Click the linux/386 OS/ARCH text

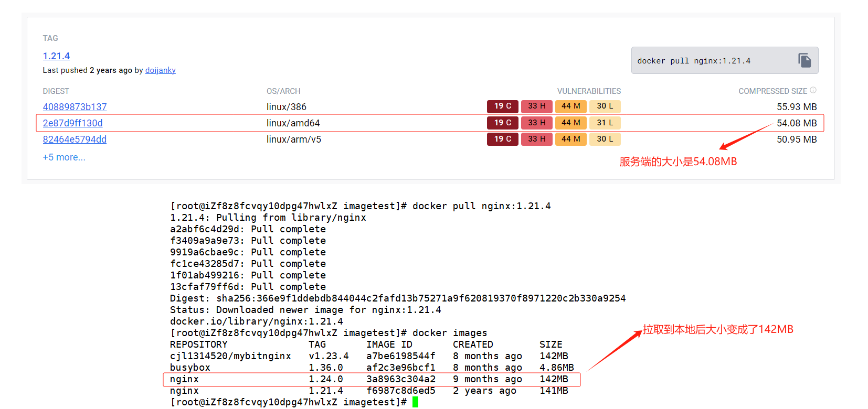pos(287,107)
